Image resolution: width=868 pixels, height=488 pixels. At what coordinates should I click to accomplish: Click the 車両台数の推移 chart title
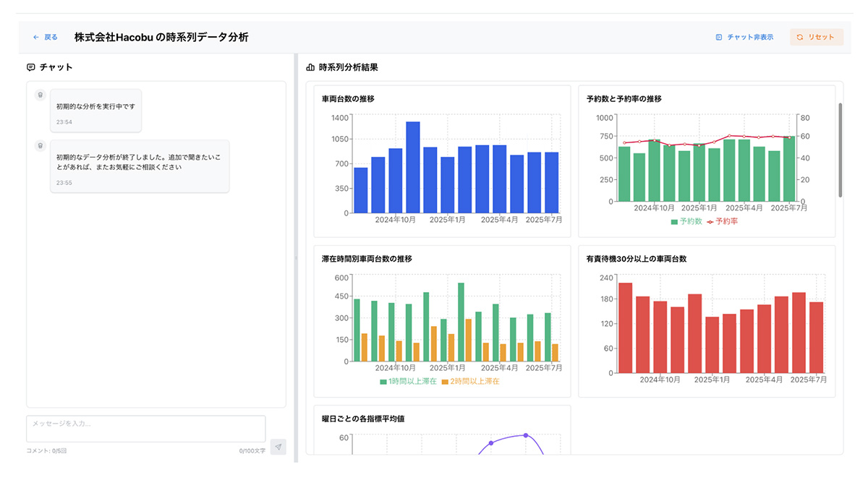click(348, 98)
